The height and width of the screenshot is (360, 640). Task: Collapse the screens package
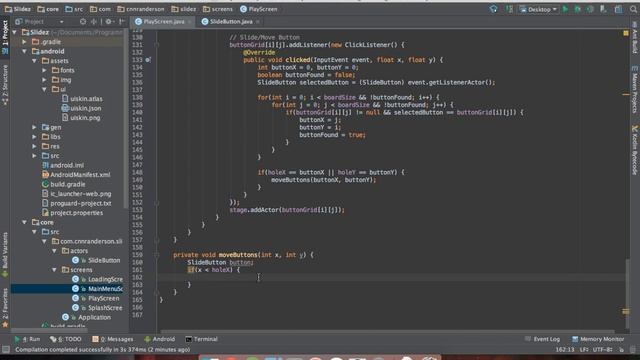pos(54,270)
